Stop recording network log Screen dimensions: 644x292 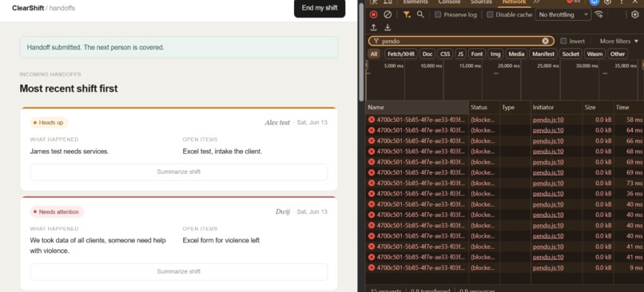(373, 15)
